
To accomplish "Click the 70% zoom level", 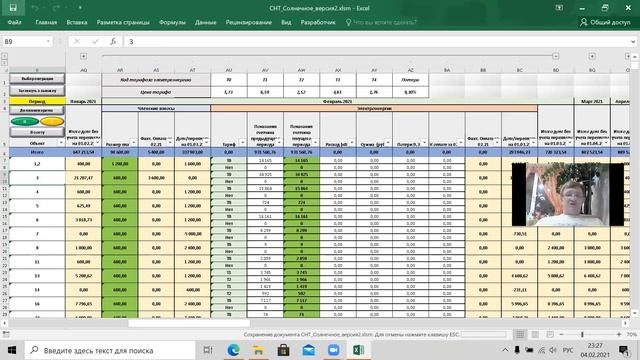I will 631,335.
